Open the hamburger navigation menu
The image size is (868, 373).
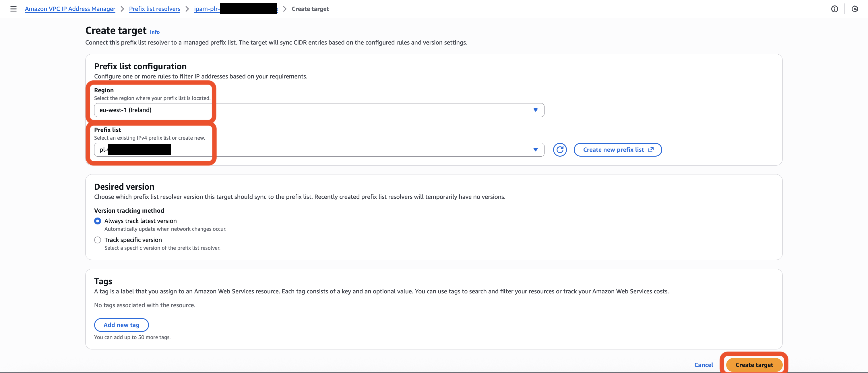click(13, 9)
